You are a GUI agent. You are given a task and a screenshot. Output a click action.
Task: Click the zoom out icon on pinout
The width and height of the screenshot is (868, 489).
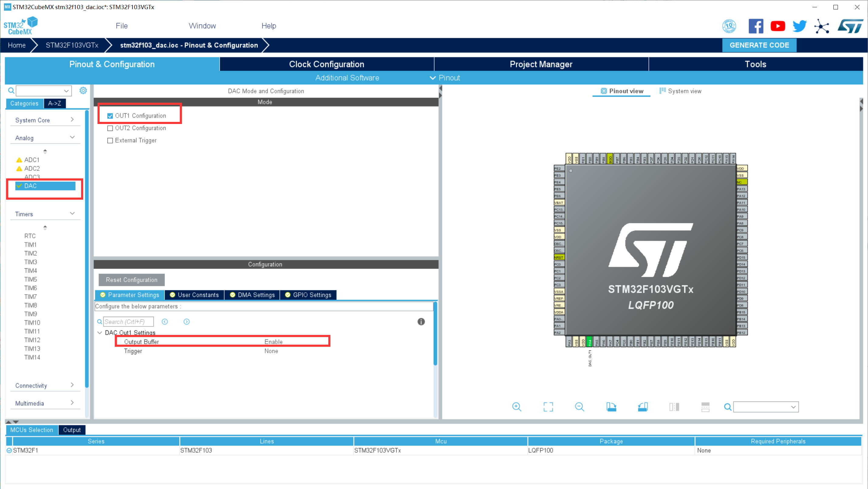tap(579, 407)
